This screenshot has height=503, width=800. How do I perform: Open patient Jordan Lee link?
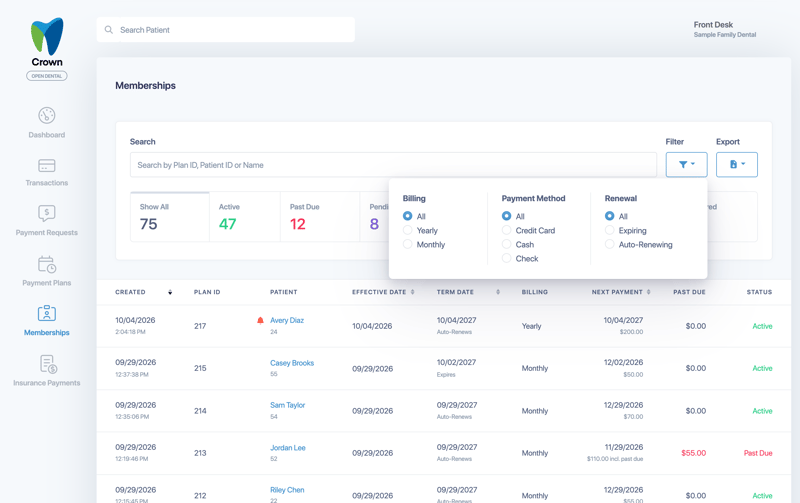click(x=288, y=448)
